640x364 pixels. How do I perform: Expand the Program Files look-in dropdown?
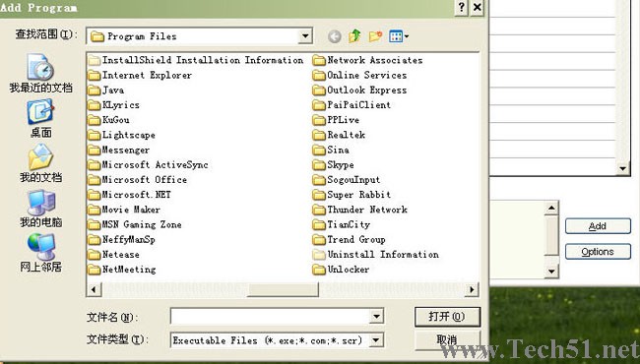305,36
